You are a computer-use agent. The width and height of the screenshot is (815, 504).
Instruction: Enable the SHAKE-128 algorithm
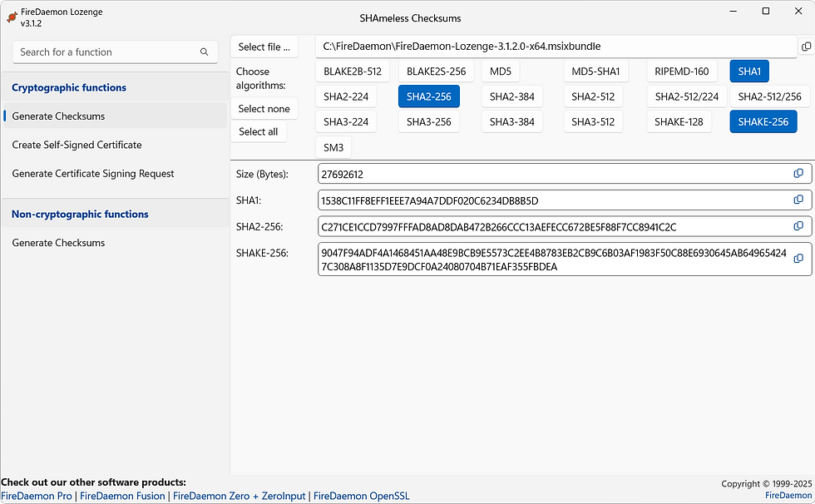coord(679,122)
